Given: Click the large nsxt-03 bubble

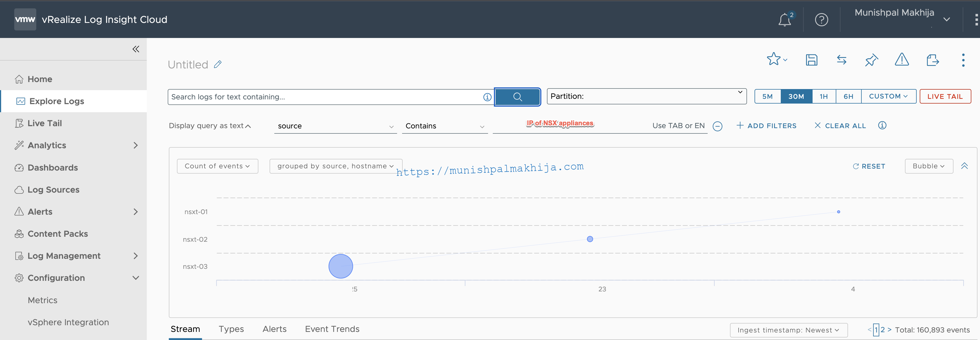Looking at the screenshot, I should (x=340, y=267).
